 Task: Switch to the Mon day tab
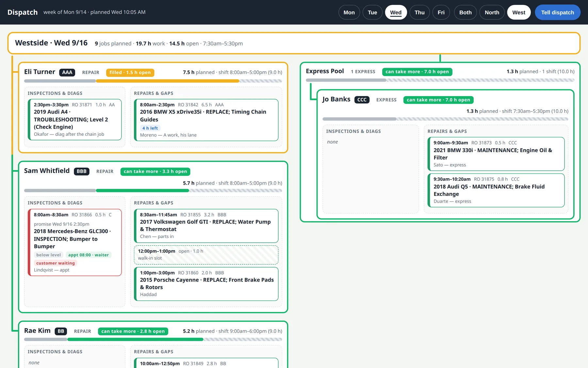pos(349,12)
